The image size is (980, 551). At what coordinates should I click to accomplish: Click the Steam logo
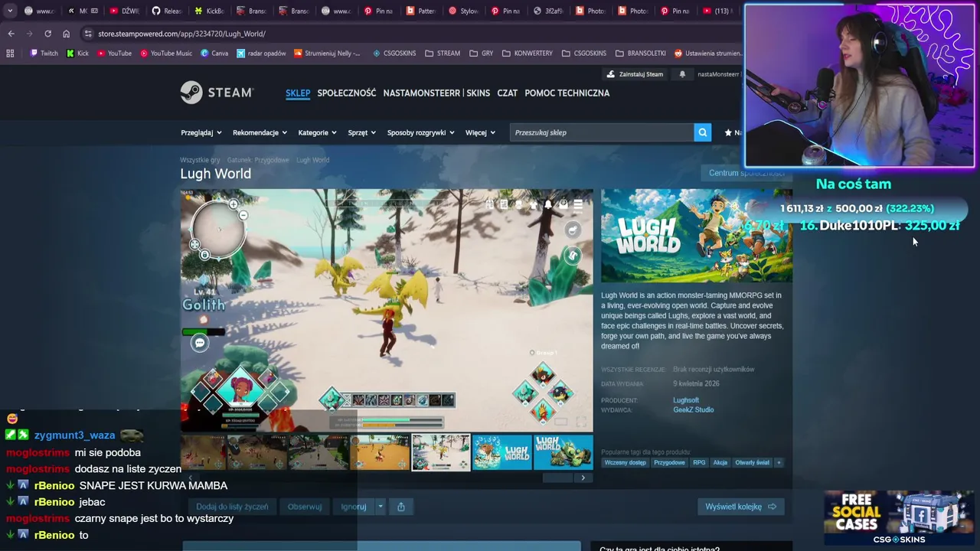(x=217, y=93)
